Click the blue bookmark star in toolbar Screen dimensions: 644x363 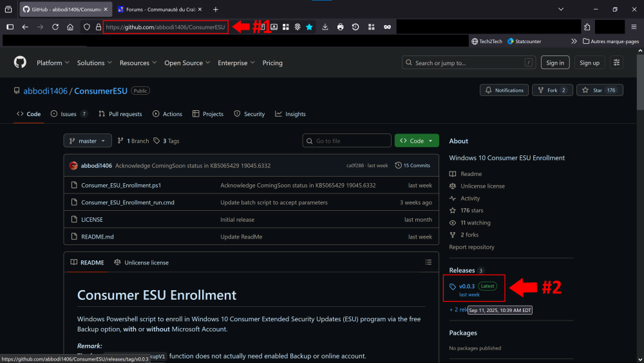[309, 27]
